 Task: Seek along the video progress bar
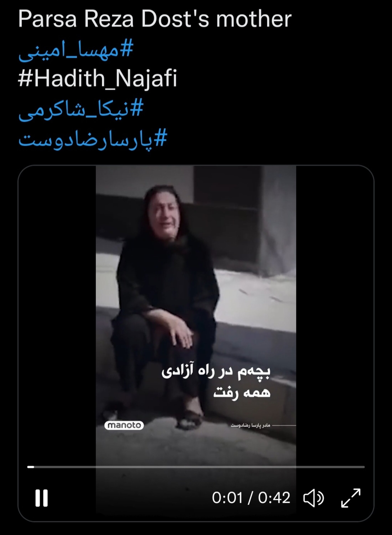196,467
